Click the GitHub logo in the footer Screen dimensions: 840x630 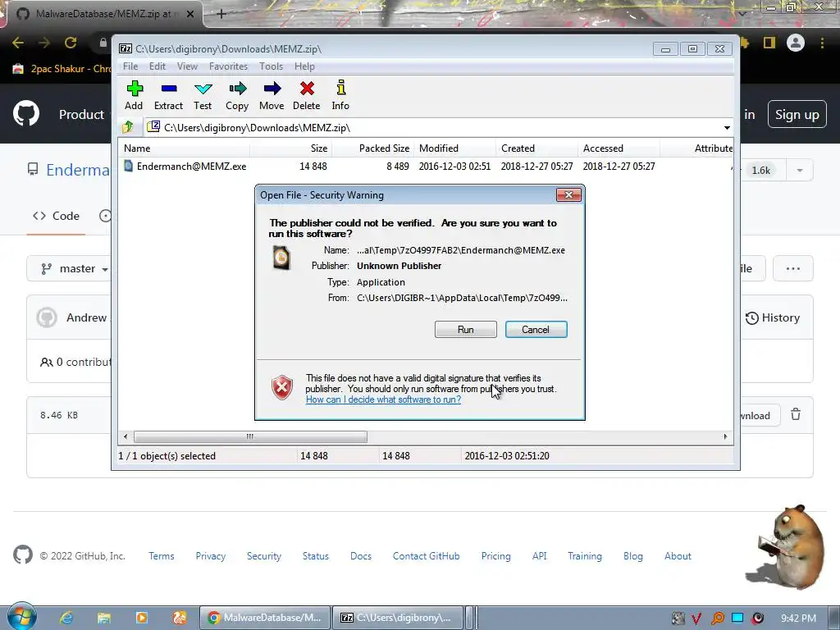point(22,555)
